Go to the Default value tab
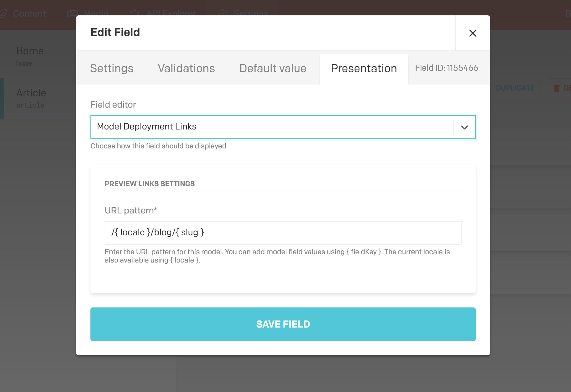The width and height of the screenshot is (571, 392). (273, 68)
